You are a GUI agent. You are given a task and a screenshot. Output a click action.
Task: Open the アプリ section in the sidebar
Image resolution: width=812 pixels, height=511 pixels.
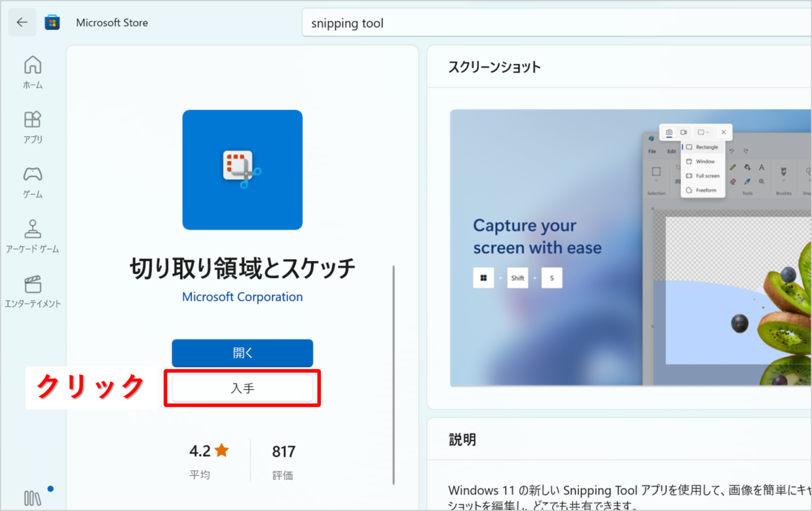coord(33,128)
